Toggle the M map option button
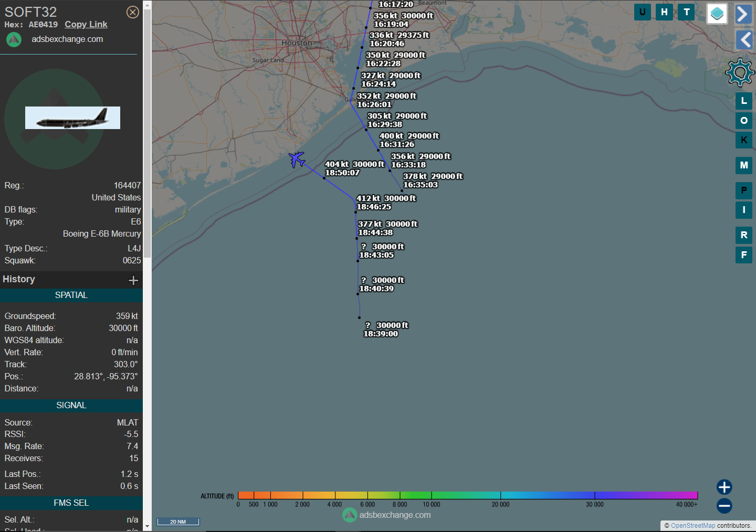 tap(744, 165)
